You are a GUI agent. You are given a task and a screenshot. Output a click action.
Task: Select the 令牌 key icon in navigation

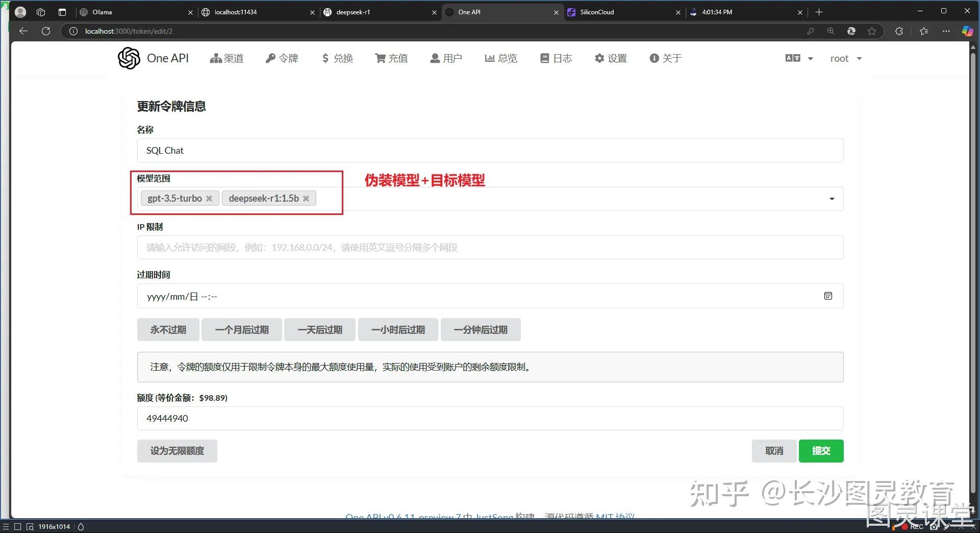[270, 58]
